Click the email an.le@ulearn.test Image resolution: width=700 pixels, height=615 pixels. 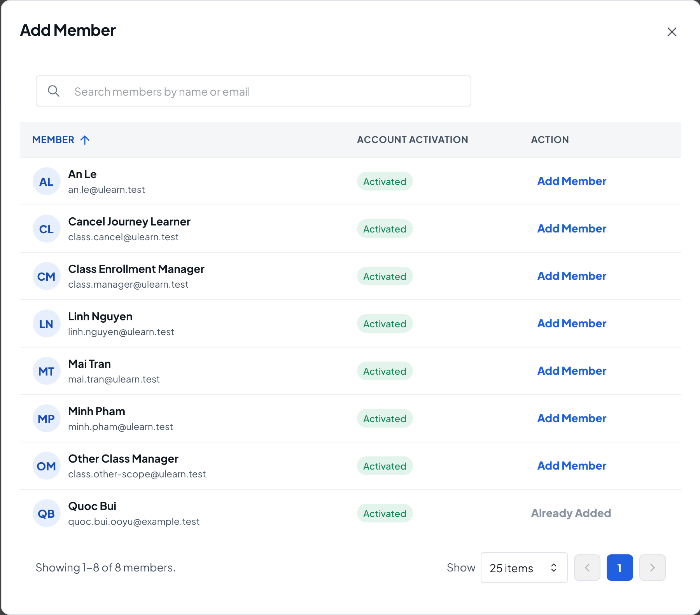(x=107, y=189)
